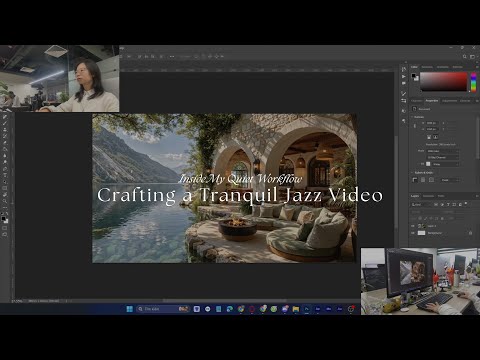Toggle the rulers icon under Rulers & Grids
The image size is (480, 360).
[415, 180]
